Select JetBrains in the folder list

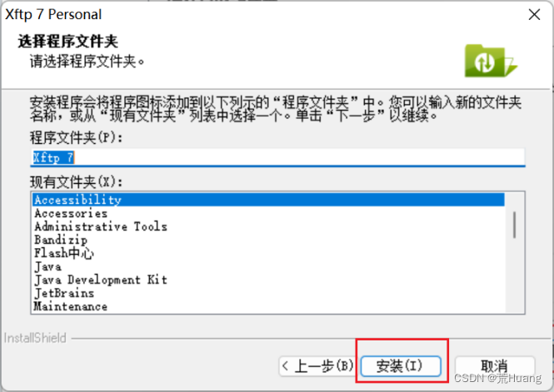pos(268,293)
